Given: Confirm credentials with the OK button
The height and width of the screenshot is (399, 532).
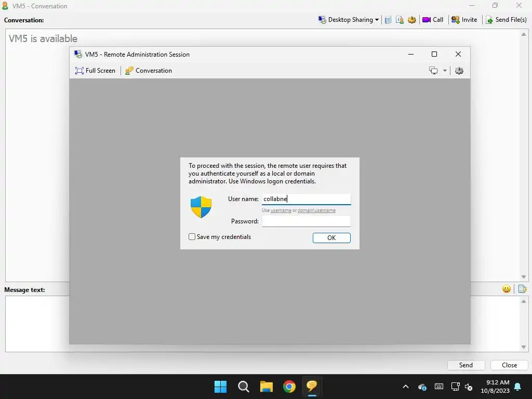Looking at the screenshot, I should point(331,238).
